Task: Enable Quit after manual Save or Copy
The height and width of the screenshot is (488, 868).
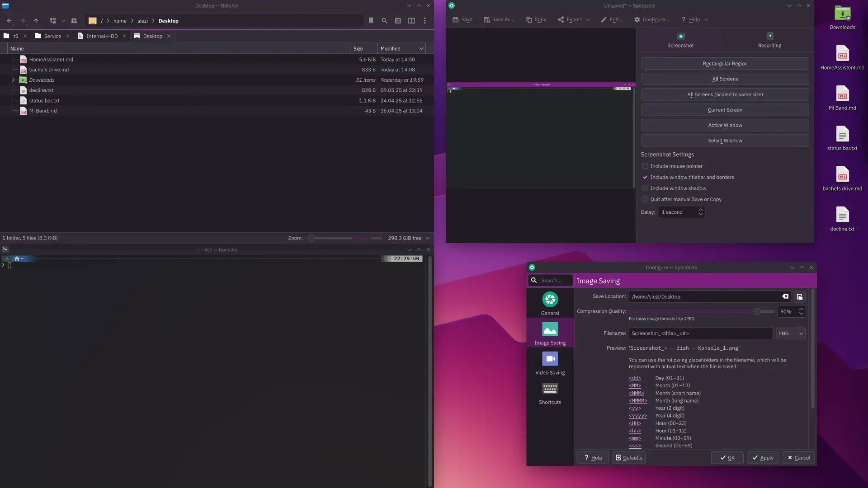Action: click(x=645, y=199)
